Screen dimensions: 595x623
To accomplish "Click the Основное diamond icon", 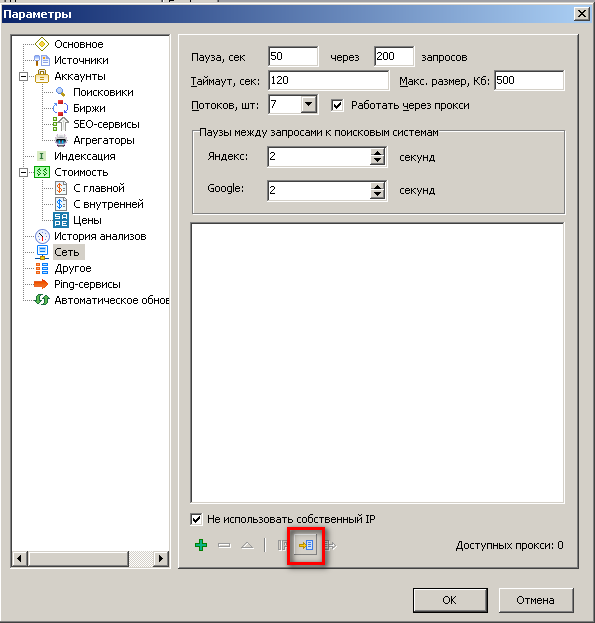I will click(42, 44).
